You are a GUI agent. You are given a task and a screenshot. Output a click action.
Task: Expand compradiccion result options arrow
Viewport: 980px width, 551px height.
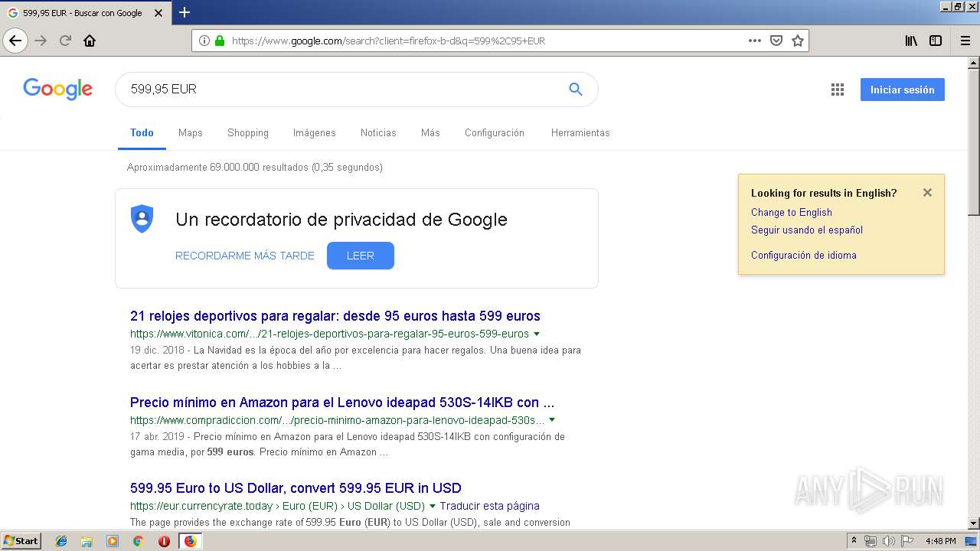[552, 420]
